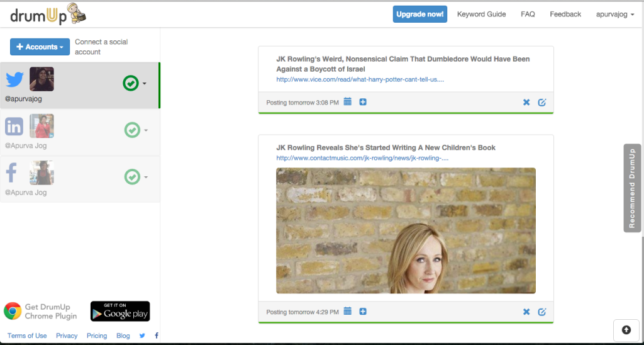Expand the LinkedIn account options arrow
This screenshot has width=644, height=345.
click(145, 130)
